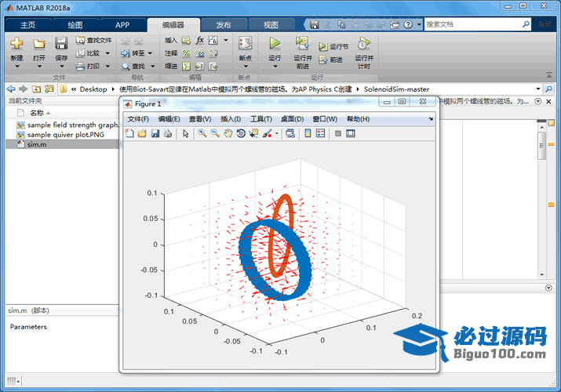Switch to the APP ribbon tab
The width and height of the screenshot is (561, 392).
pos(122,24)
